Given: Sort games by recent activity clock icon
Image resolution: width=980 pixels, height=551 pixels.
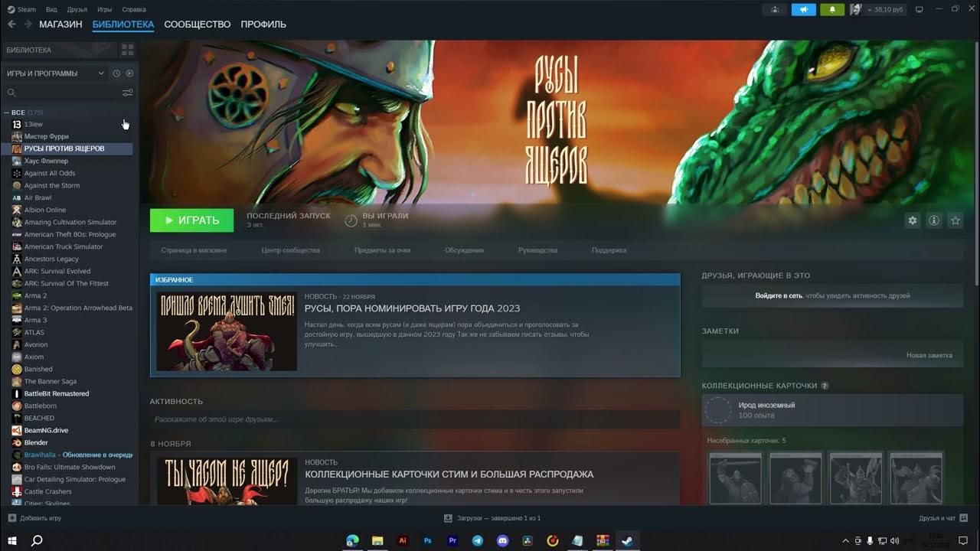Looking at the screenshot, I should [x=116, y=73].
